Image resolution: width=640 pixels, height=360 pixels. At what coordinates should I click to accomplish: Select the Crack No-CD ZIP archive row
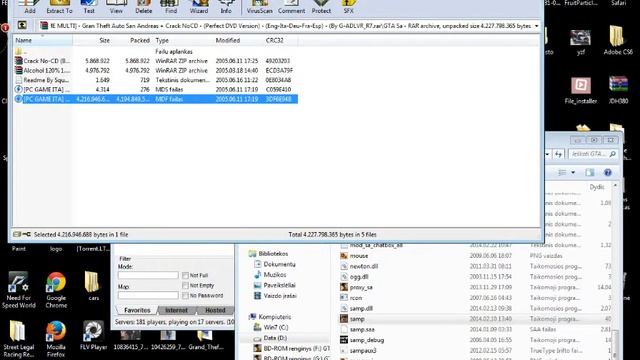[x=156, y=61]
